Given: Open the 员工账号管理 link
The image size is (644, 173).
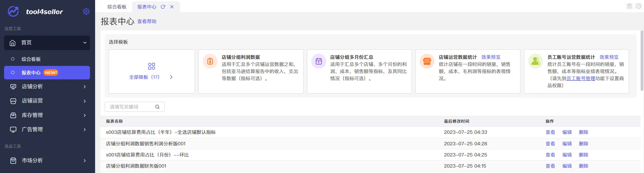Looking at the screenshot, I should pyautogui.click(x=581, y=78).
